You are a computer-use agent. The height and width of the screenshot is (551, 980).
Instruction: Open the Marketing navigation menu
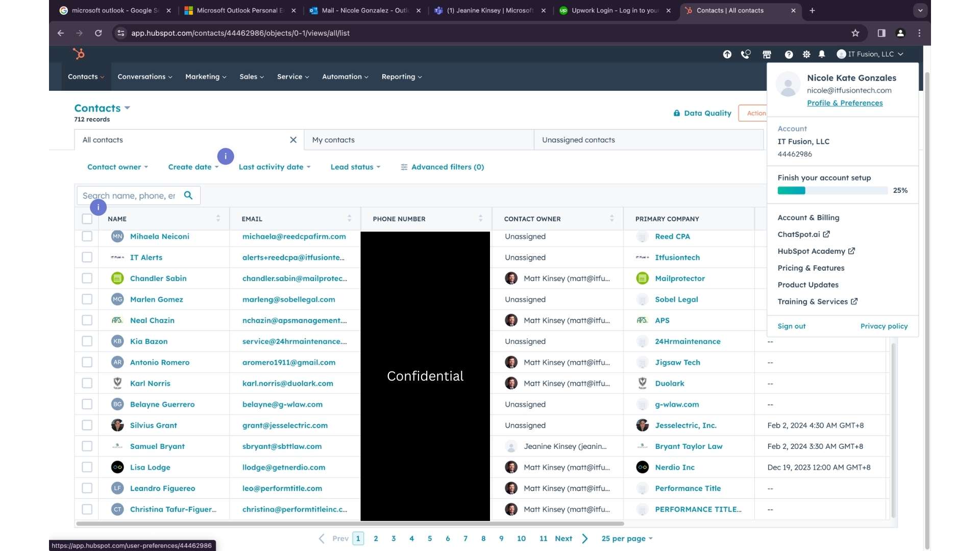tap(206, 77)
